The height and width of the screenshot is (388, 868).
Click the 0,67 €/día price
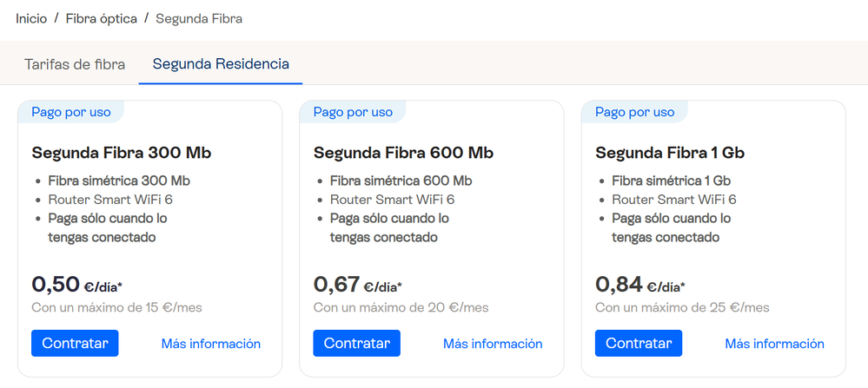point(357,285)
